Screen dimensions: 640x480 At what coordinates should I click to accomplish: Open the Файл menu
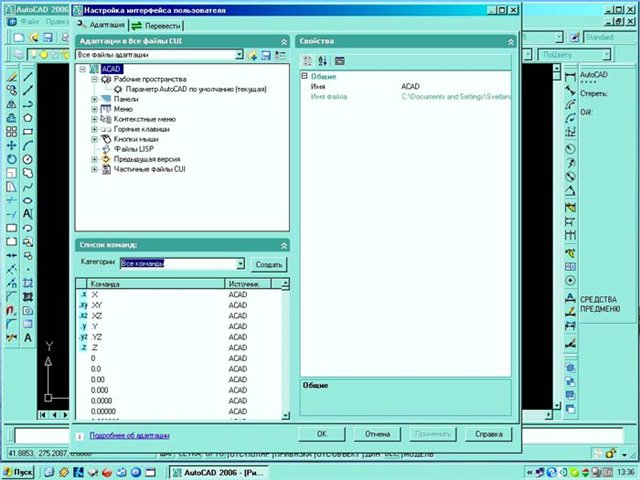30,20
